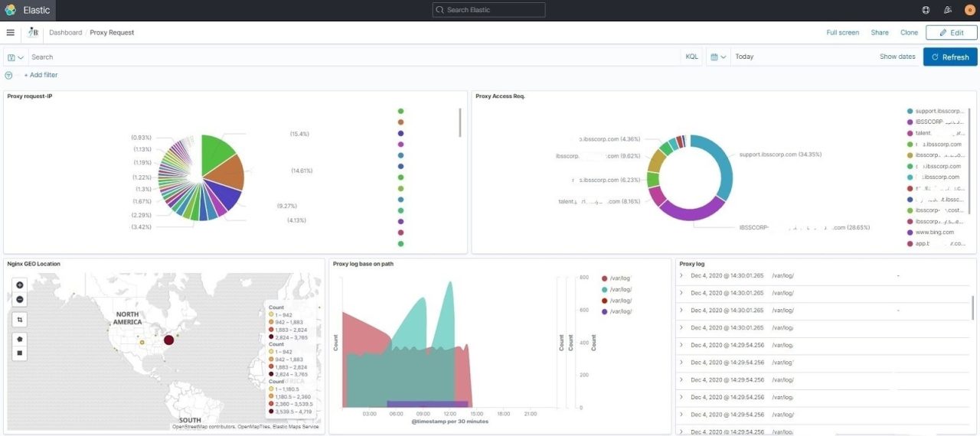Image resolution: width=980 pixels, height=436 pixels.
Task: Click the 1 – 1,180.5 map legend entry
Action: pos(284,389)
